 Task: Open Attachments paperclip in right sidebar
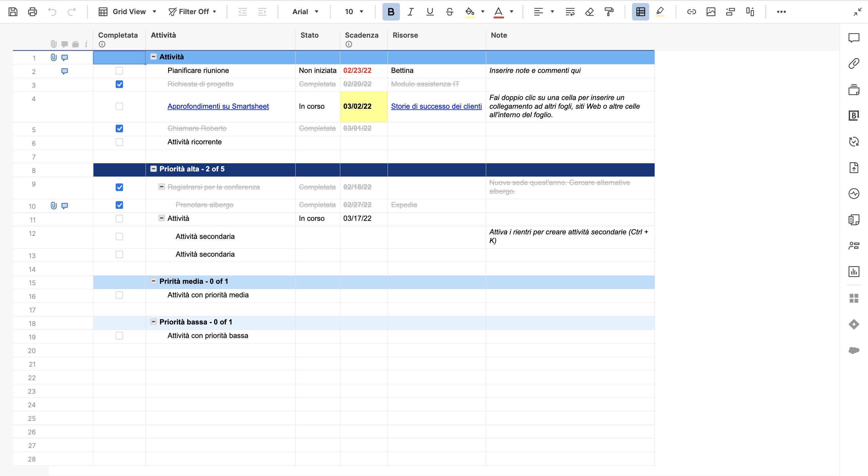(854, 63)
